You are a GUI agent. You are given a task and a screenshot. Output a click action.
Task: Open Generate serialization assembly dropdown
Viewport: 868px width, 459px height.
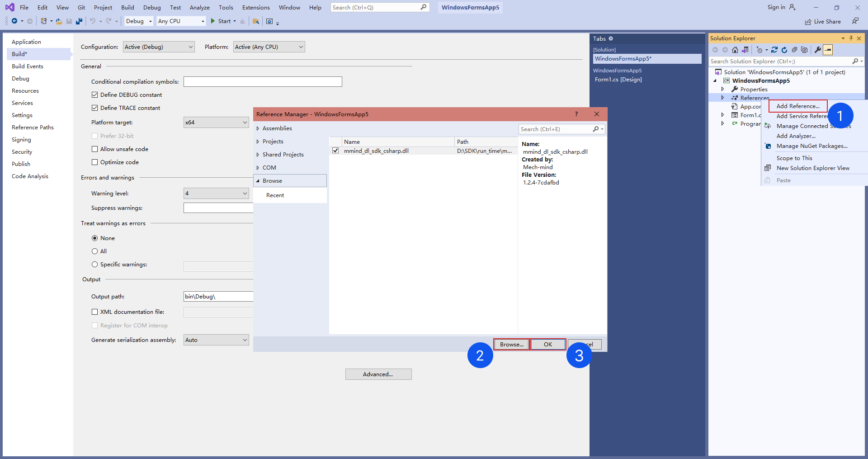coord(216,340)
